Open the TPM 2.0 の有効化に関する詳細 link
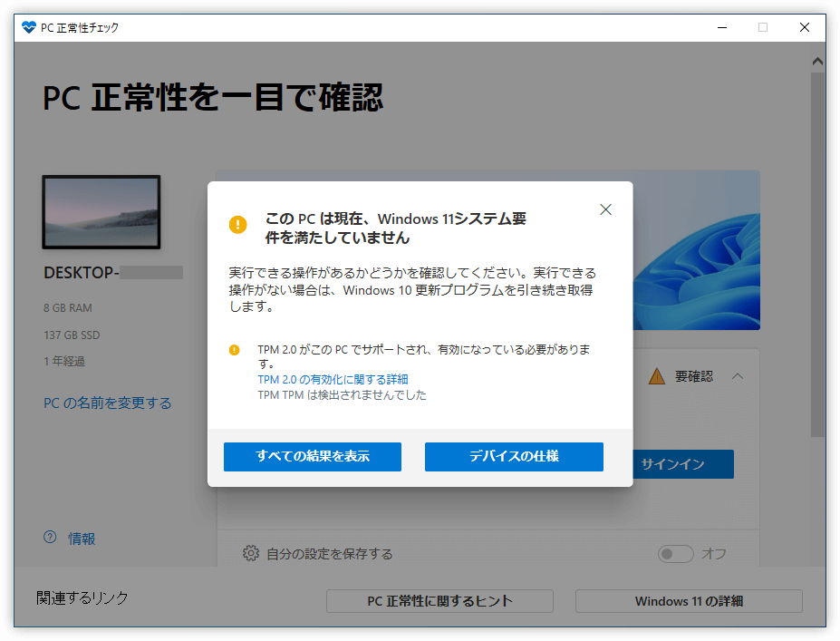 coord(333,380)
